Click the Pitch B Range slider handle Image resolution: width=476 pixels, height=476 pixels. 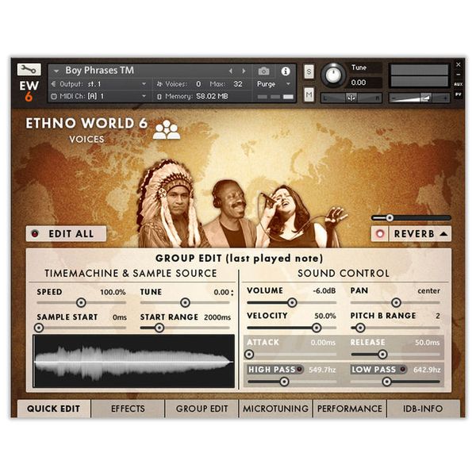[360, 328]
